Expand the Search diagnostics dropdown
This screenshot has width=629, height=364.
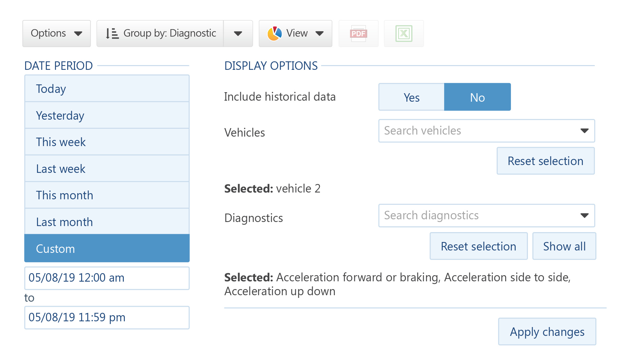584,216
